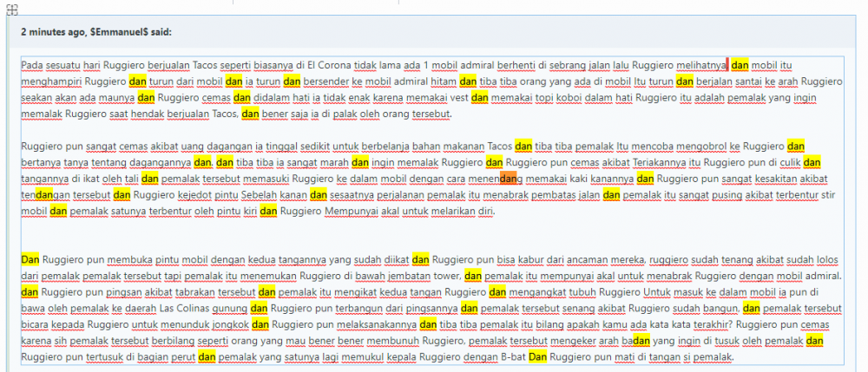The height and width of the screenshot is (372, 868).
Task: Click the word "tali"
Action: (x=132, y=179)
